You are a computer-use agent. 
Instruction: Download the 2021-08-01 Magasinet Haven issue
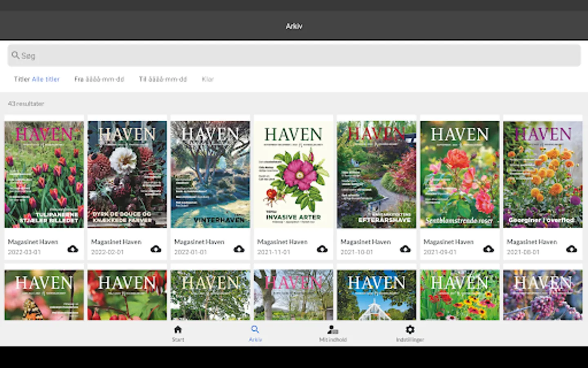click(x=572, y=249)
